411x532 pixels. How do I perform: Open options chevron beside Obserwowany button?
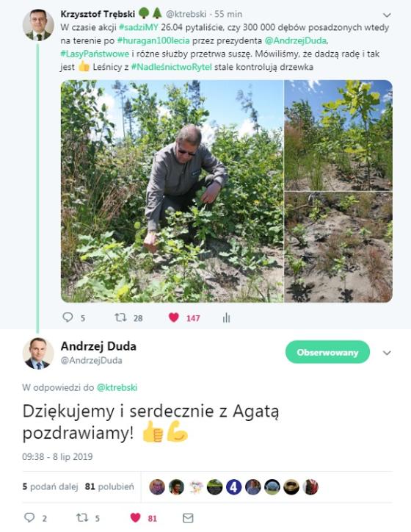coord(387,353)
